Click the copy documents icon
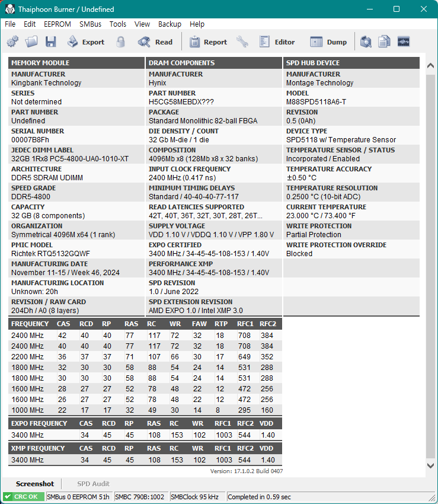 (384, 42)
